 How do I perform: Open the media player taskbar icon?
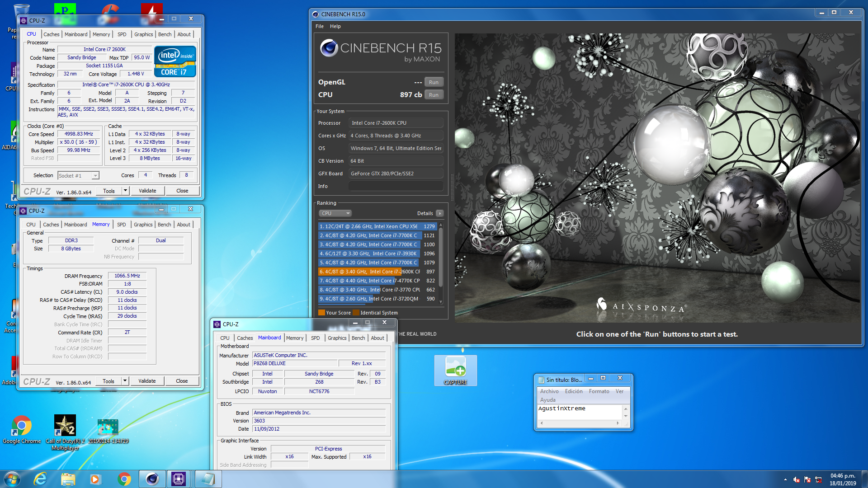[x=95, y=479]
